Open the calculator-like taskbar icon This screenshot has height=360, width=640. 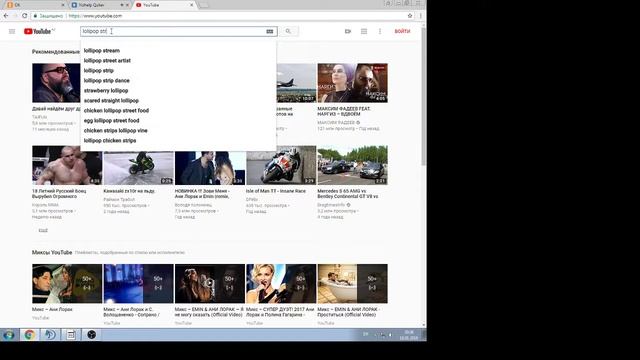(71, 335)
